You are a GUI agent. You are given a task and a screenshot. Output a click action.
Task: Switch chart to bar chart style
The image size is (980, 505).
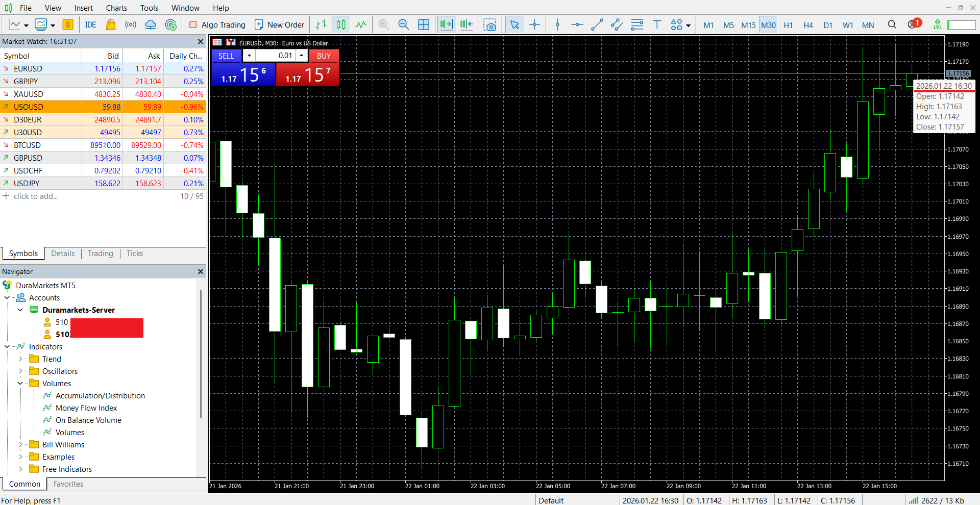(x=321, y=24)
